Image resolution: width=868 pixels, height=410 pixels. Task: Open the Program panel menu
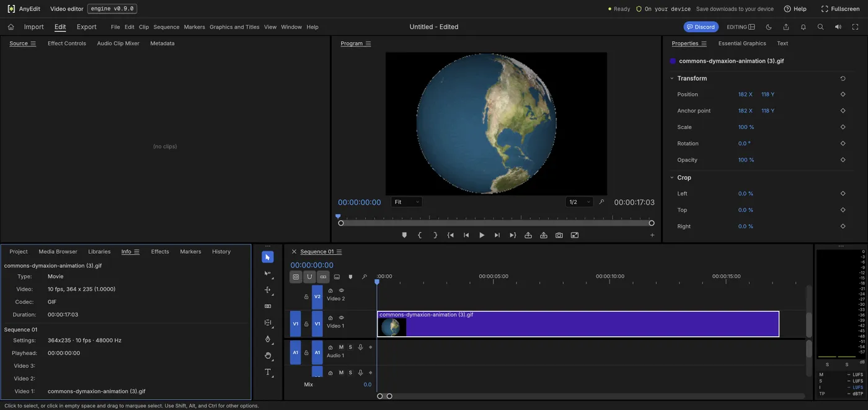368,43
